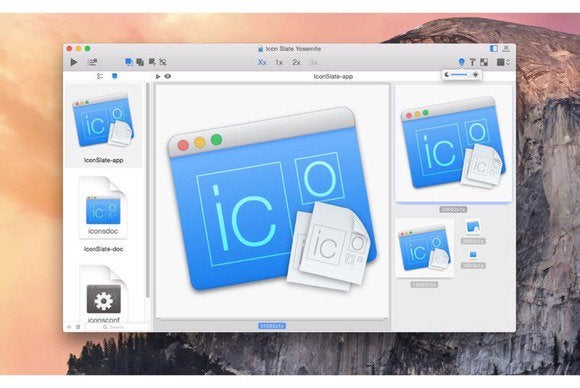Toggle the eye preview visibility icon
This screenshot has height=388, width=580.
coord(168,76)
